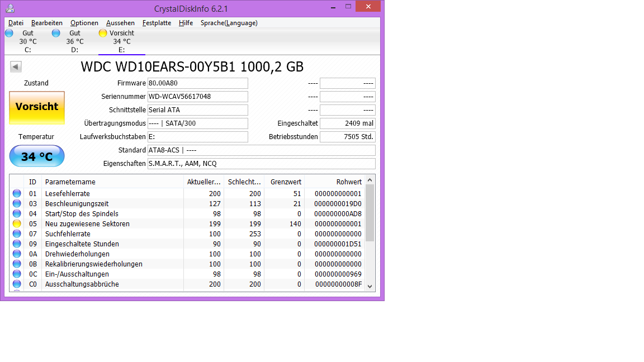
Task: Select the Beschleunigungszeit parameter name
Action: click(77, 203)
